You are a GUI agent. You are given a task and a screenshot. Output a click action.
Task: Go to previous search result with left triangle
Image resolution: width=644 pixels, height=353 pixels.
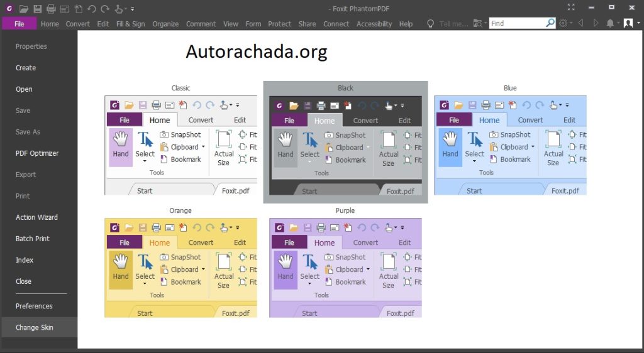point(580,23)
